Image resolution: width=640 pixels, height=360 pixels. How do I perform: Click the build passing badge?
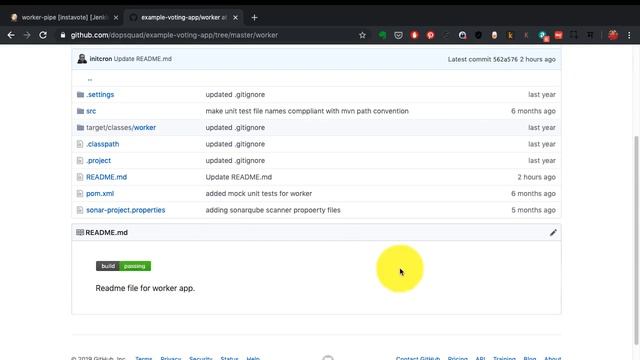tap(123, 266)
